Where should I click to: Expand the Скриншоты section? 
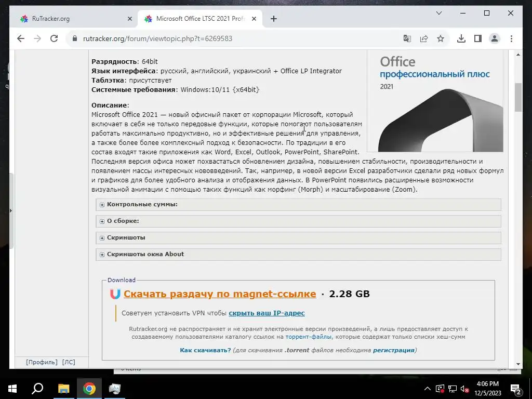click(x=299, y=238)
